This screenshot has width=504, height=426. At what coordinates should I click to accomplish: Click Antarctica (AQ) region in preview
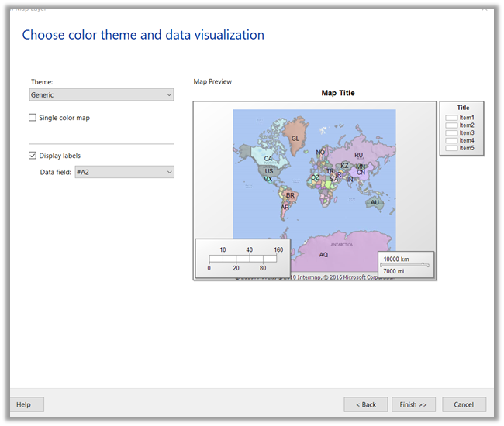coord(323,254)
